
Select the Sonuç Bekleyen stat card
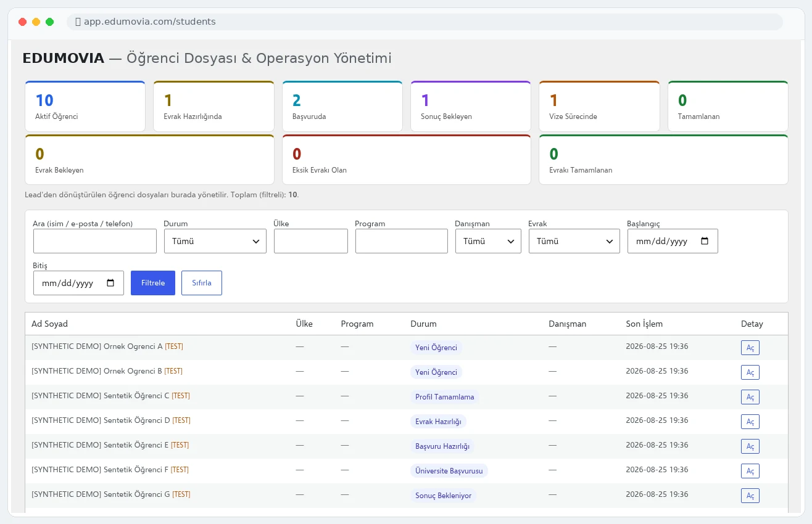coord(471,106)
